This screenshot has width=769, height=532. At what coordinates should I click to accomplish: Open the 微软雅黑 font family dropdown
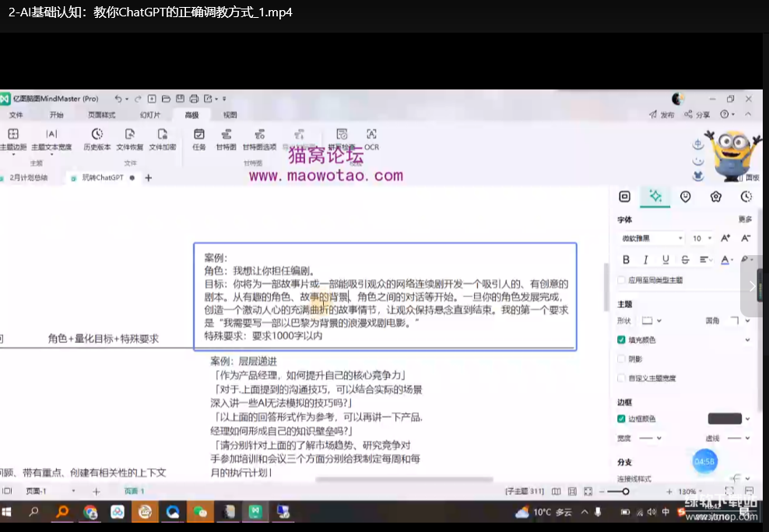(651, 239)
